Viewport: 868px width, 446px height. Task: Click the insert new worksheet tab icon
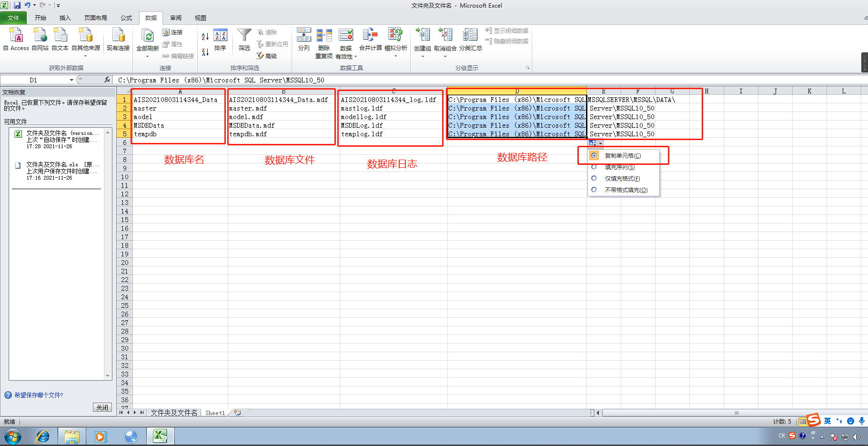pos(237,413)
